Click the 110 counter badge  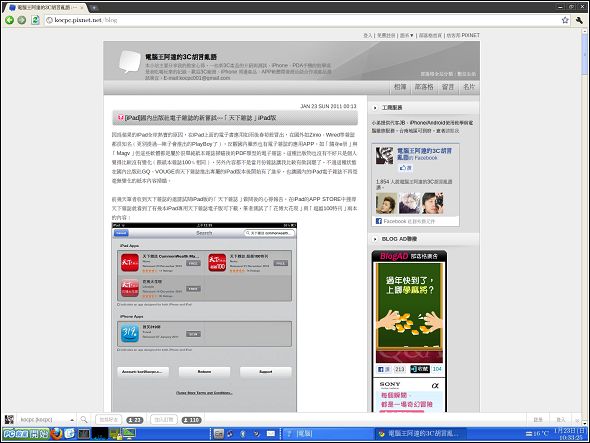click(192, 420)
